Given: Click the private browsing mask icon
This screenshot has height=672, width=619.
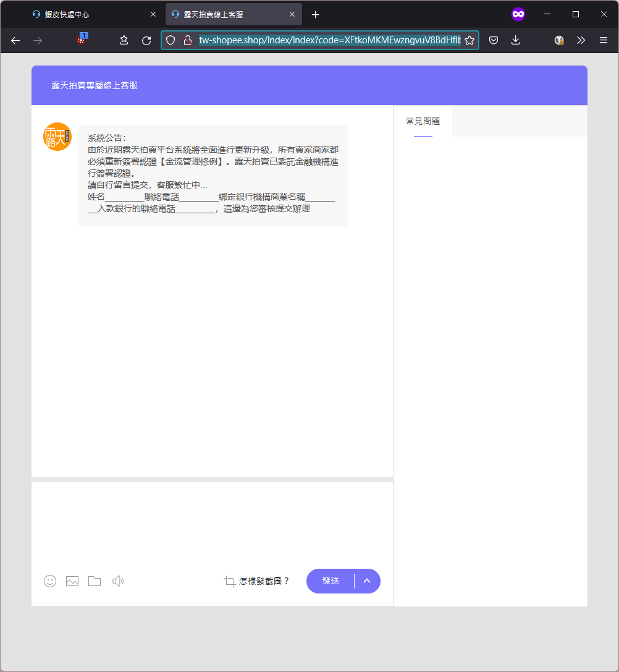Looking at the screenshot, I should [x=518, y=15].
